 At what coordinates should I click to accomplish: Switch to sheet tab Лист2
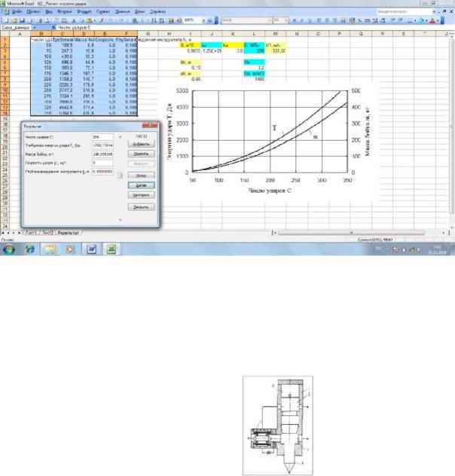(x=47, y=233)
